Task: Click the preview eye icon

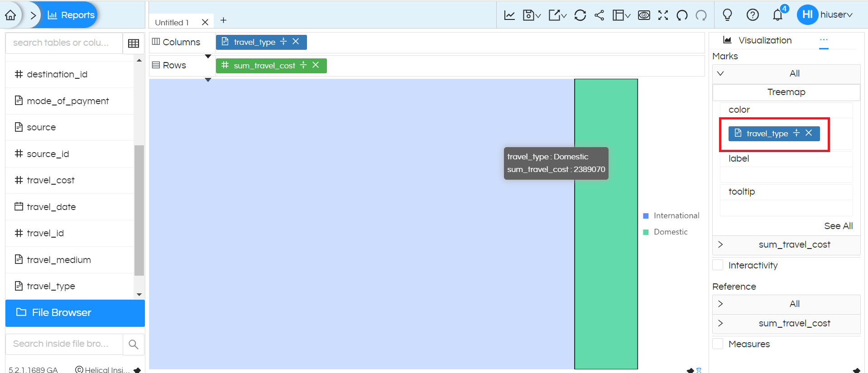Action: (x=644, y=15)
